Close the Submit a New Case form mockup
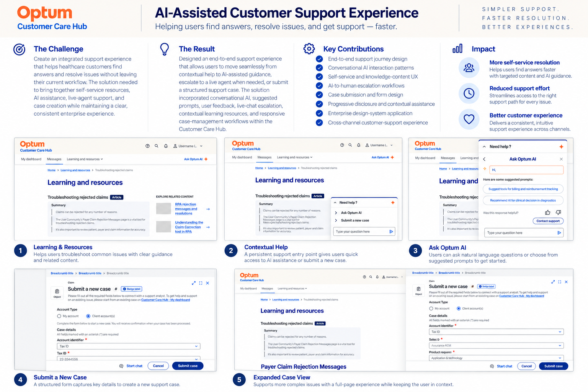The height and width of the screenshot is (392, 588). (207, 283)
